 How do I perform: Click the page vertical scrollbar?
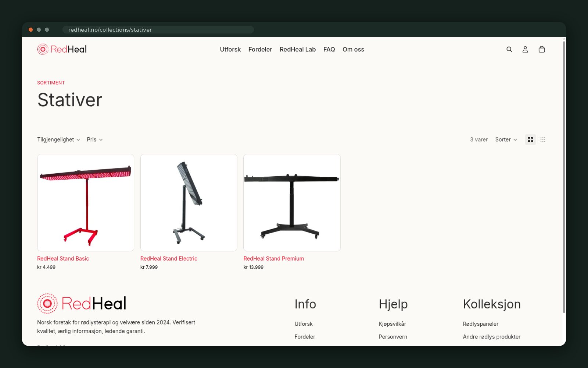point(564,177)
